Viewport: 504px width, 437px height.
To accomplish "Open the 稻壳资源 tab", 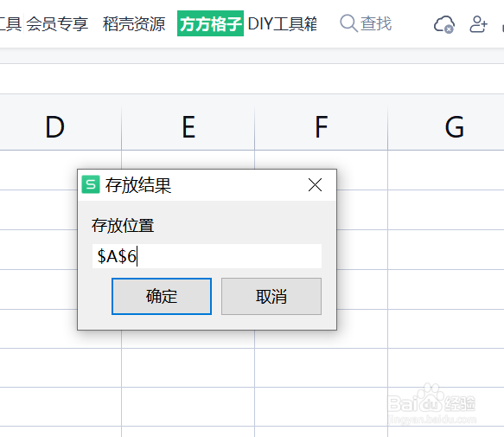I will tap(134, 24).
